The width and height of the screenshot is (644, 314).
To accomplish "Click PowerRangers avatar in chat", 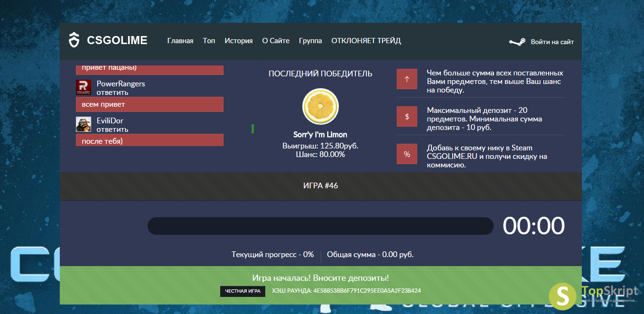I will click(x=84, y=87).
